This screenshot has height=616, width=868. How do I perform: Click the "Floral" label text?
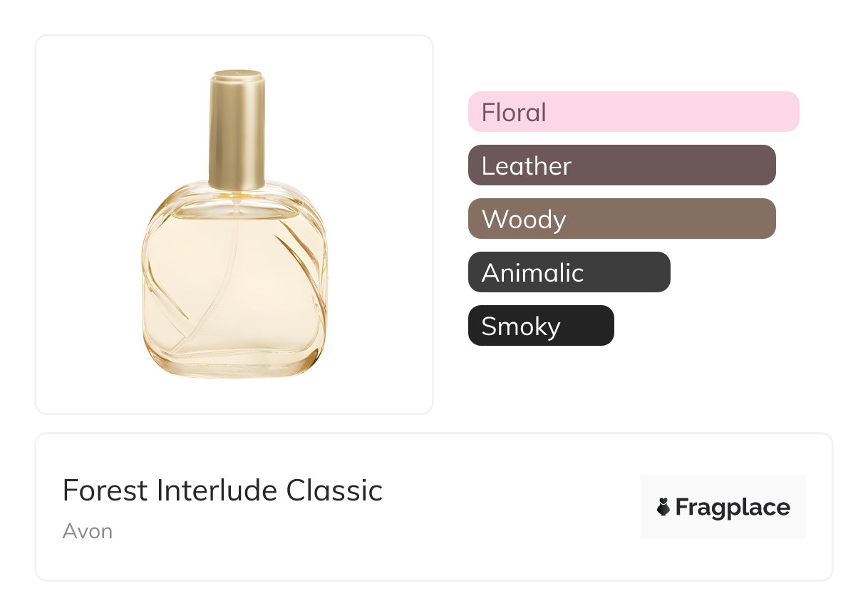tap(514, 113)
